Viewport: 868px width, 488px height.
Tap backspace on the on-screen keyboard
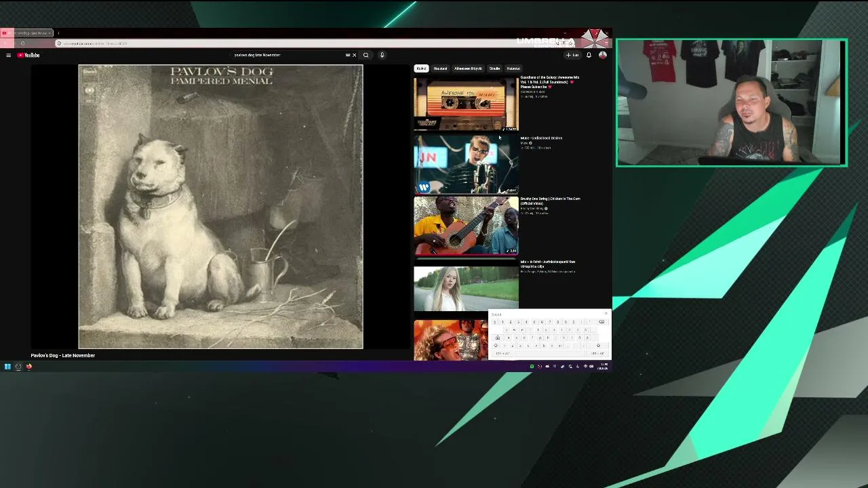coord(601,322)
